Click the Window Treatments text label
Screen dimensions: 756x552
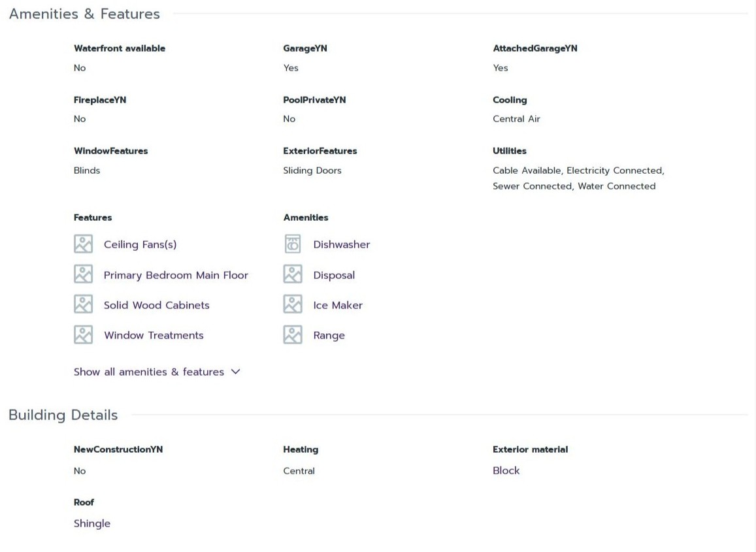click(154, 335)
